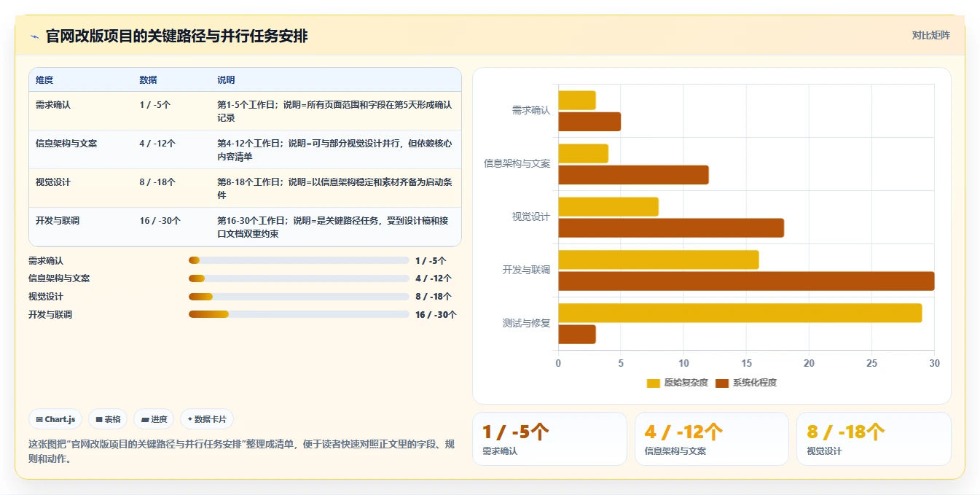This screenshot has height=495, width=980.
Task: Click description starting 第4-12个工作日
Action: point(334,149)
